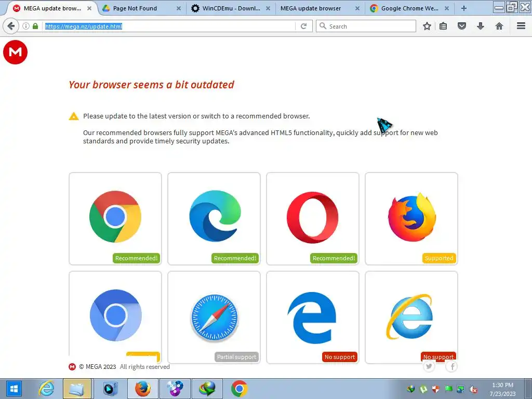
Task: Go to the Firefox home page icon
Action: [x=499, y=26]
